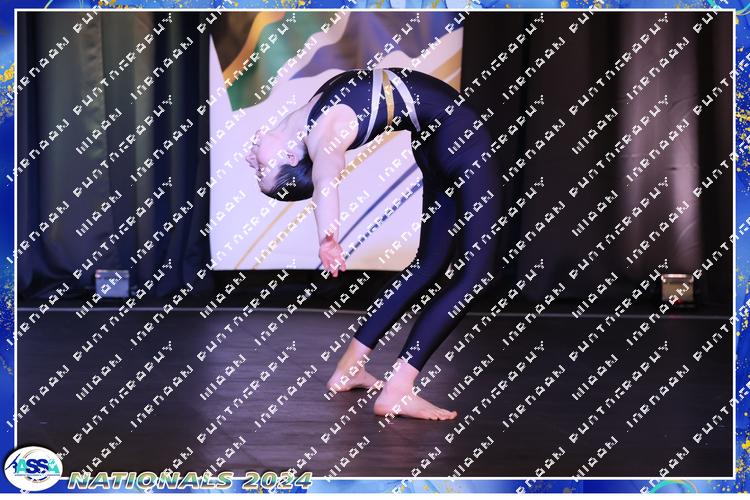The width and height of the screenshot is (750, 500).
Task: Click the stage floor at bottom right
Action: (x=620, y=420)
